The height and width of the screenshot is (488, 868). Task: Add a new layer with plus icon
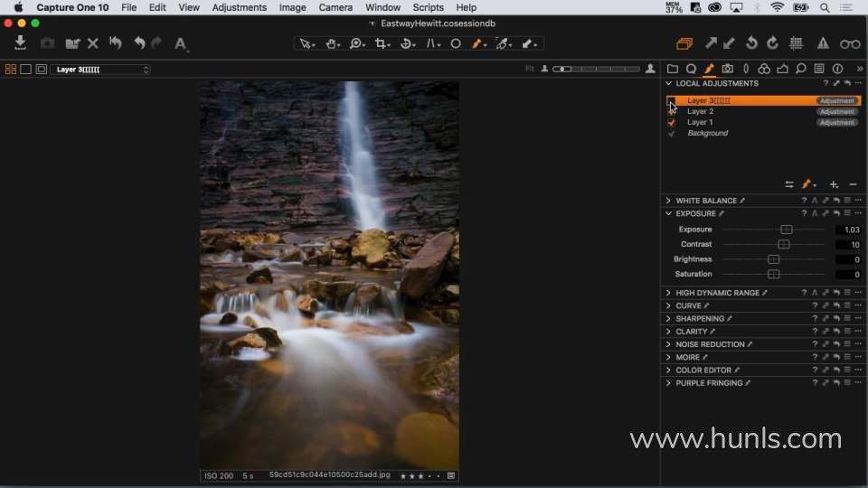(x=834, y=184)
